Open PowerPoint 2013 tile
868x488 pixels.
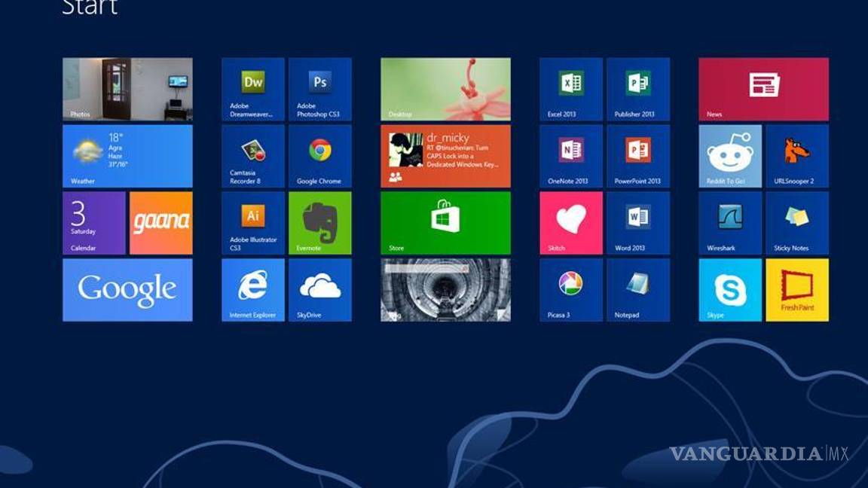click(638, 156)
